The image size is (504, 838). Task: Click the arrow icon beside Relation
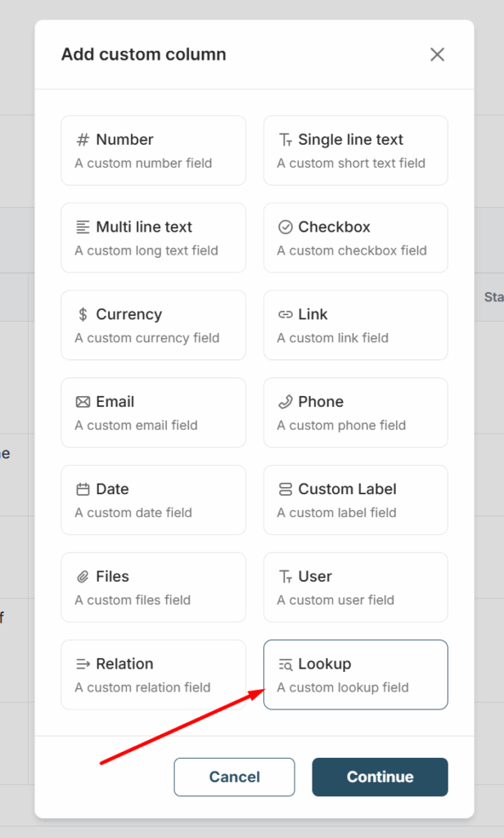click(83, 664)
